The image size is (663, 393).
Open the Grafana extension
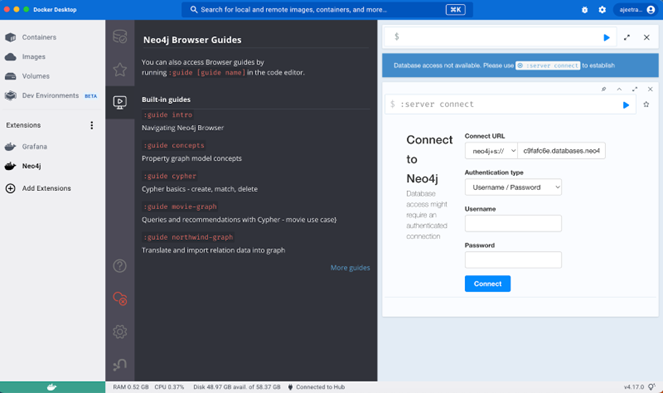coord(34,146)
